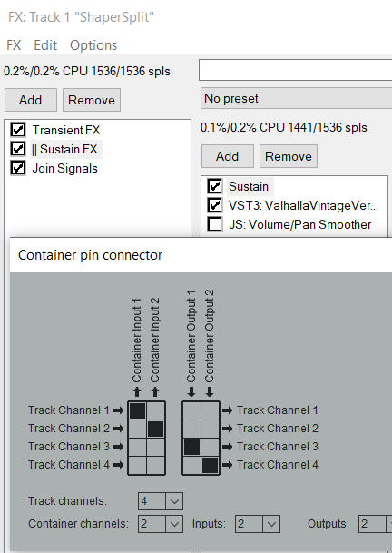Click the Add button under No preset

228,156
